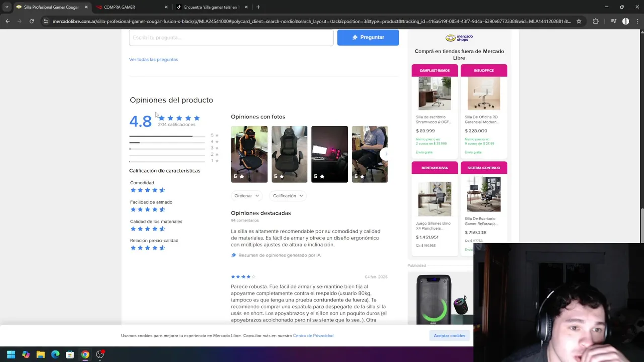Open the Centro de Privacidad link
The image size is (644, 362).
(313, 336)
